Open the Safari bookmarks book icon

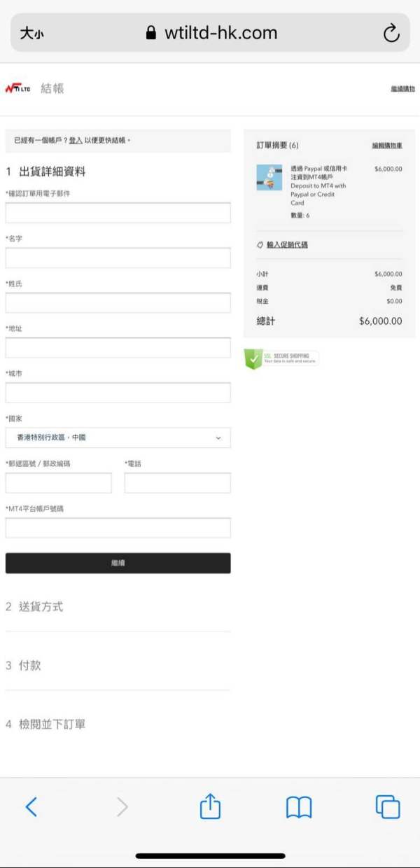coord(299,808)
